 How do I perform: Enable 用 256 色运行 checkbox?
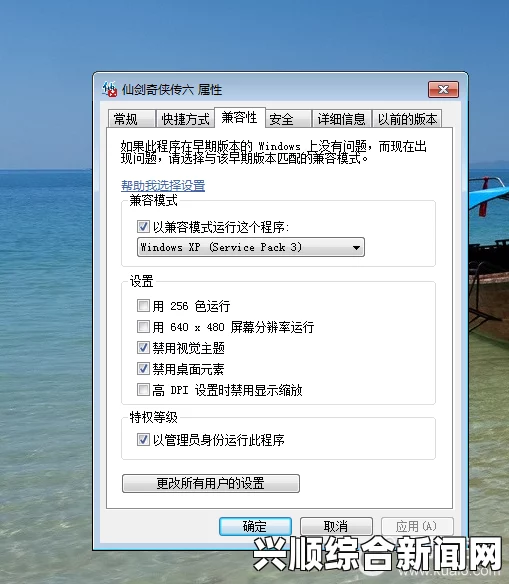pyautogui.click(x=143, y=305)
